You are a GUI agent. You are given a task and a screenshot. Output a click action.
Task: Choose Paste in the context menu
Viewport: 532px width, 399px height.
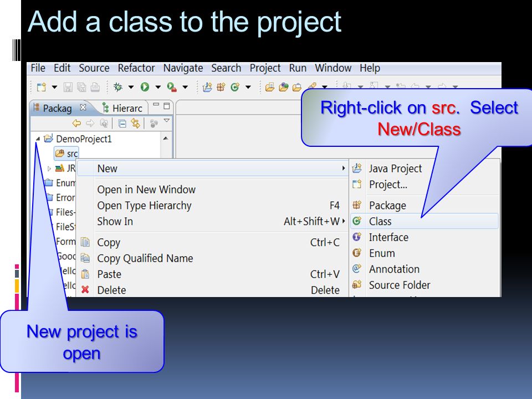[212, 274]
